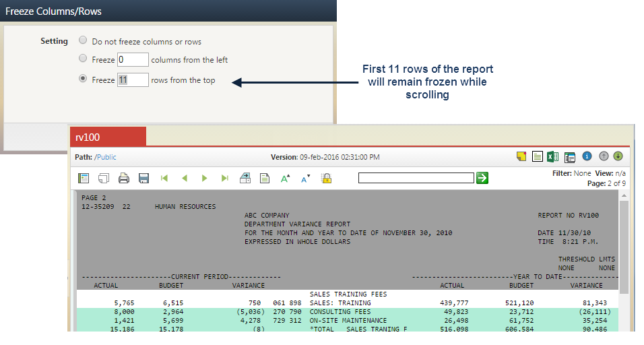Image resolution: width=644 pixels, height=345 pixels.
Task: Click the report index panel icon
Action: click(84, 178)
